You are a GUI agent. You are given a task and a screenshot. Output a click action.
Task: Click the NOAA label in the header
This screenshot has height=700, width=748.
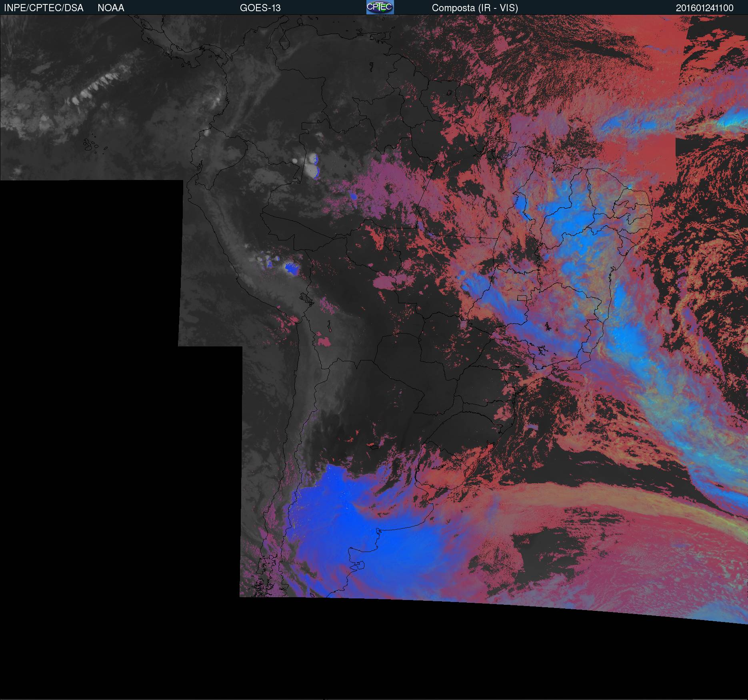(111, 8)
